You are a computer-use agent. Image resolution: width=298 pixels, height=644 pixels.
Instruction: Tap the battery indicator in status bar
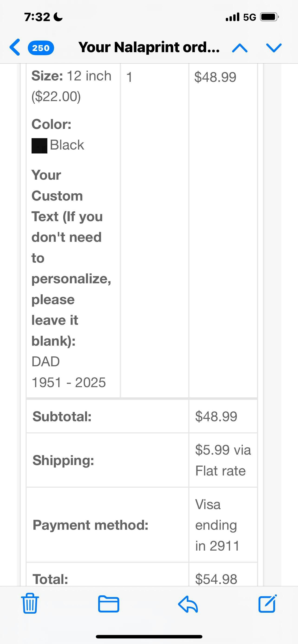(269, 17)
